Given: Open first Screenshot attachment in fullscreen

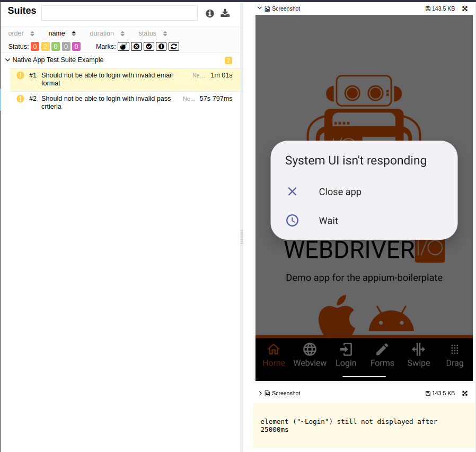Looking at the screenshot, I should click(x=465, y=9).
